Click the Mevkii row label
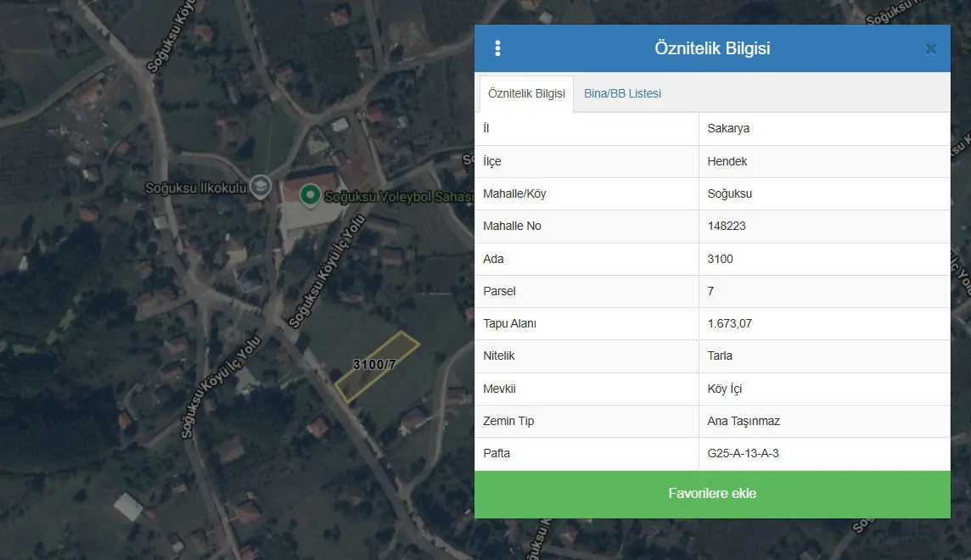Viewport: 971px width, 560px height. tap(499, 389)
